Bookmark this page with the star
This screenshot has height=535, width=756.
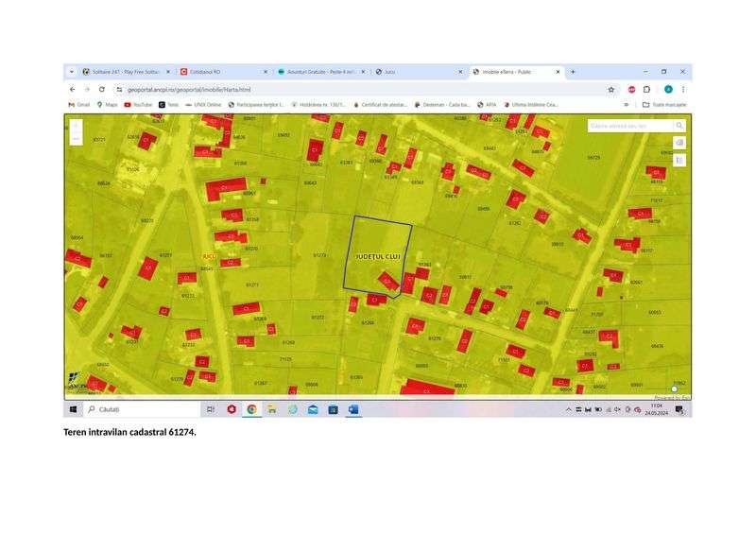pos(611,89)
